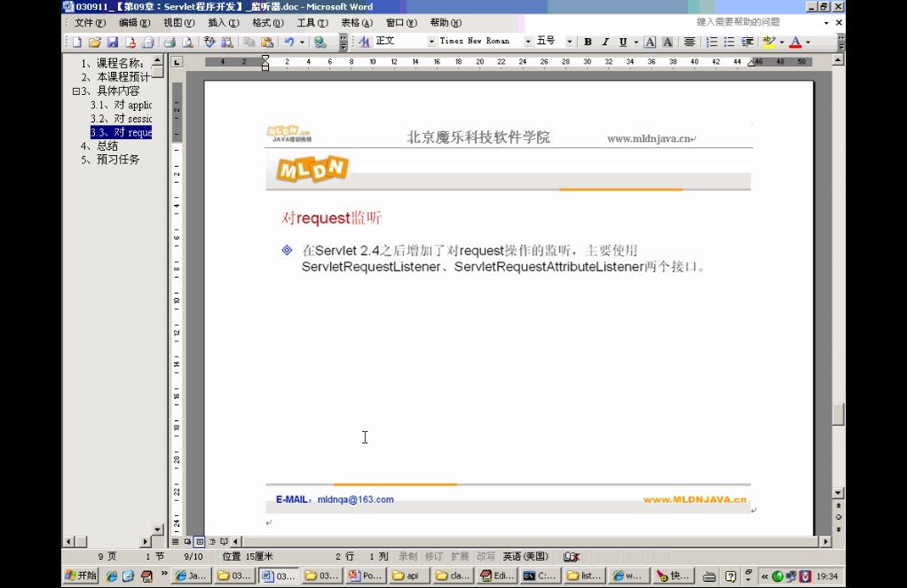Open Print Preview with the magnifier icon
This screenshot has width=907, height=588.
187,42
